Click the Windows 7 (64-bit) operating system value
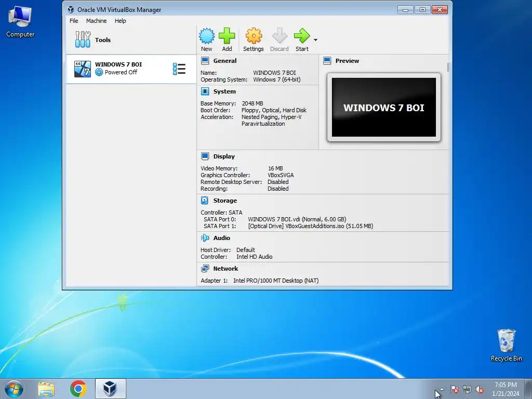Viewport: 532px width, 399px height. click(x=277, y=79)
